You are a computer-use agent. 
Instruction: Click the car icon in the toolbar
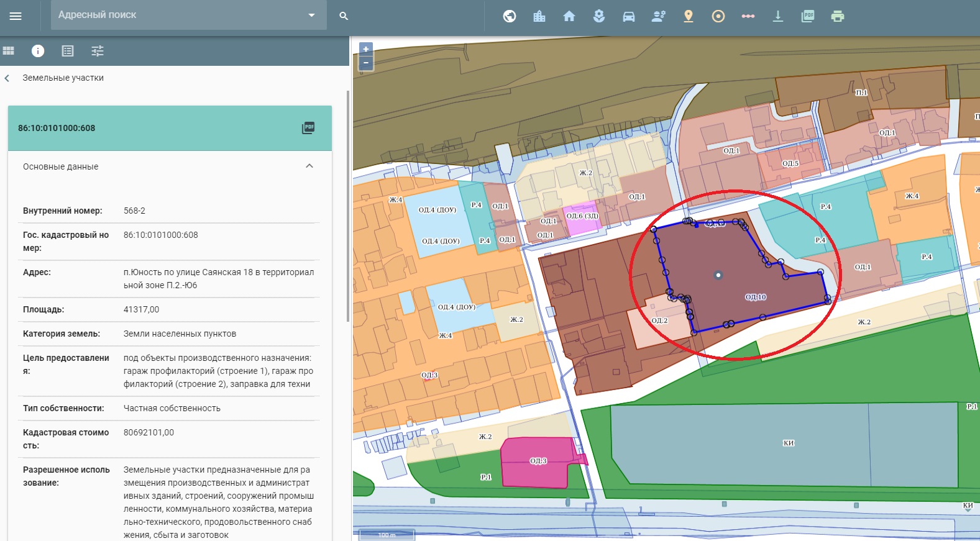click(x=629, y=16)
